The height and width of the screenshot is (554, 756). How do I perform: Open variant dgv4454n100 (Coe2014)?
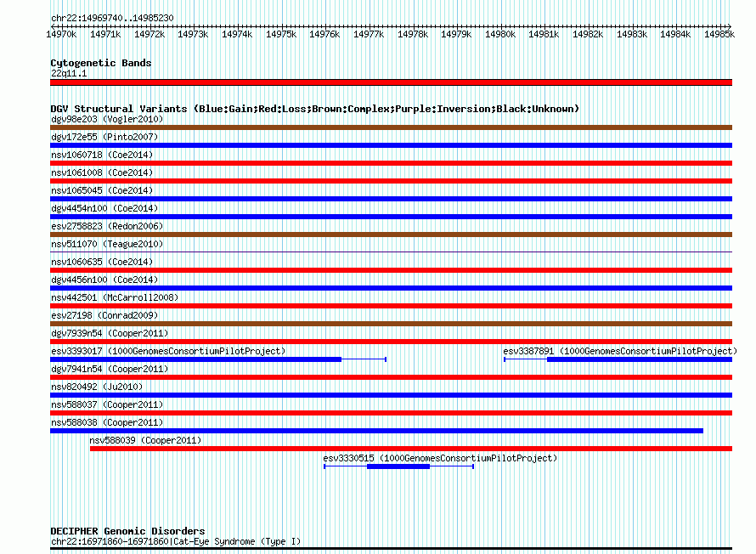(104, 208)
